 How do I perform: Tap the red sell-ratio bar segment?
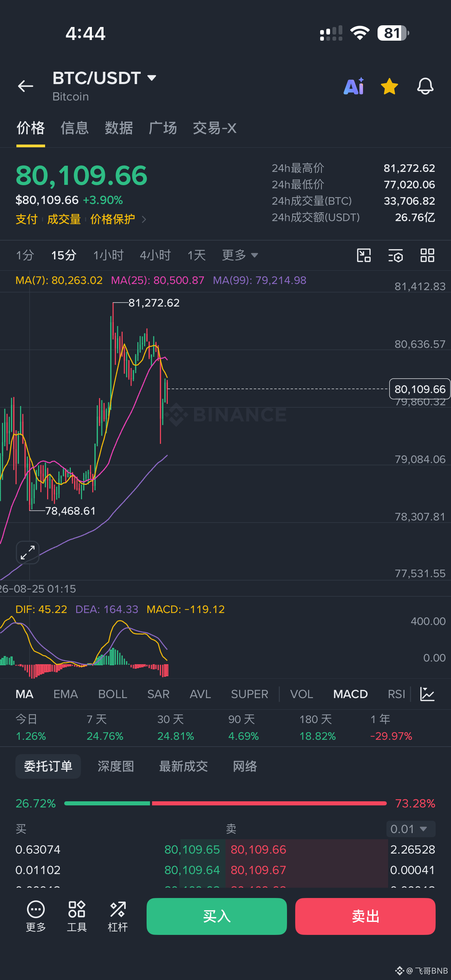269,803
